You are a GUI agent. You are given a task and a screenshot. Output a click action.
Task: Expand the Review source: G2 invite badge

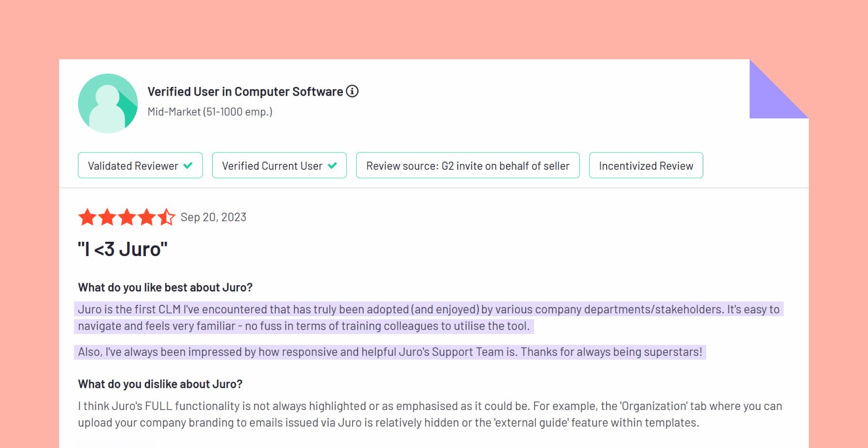tap(467, 165)
